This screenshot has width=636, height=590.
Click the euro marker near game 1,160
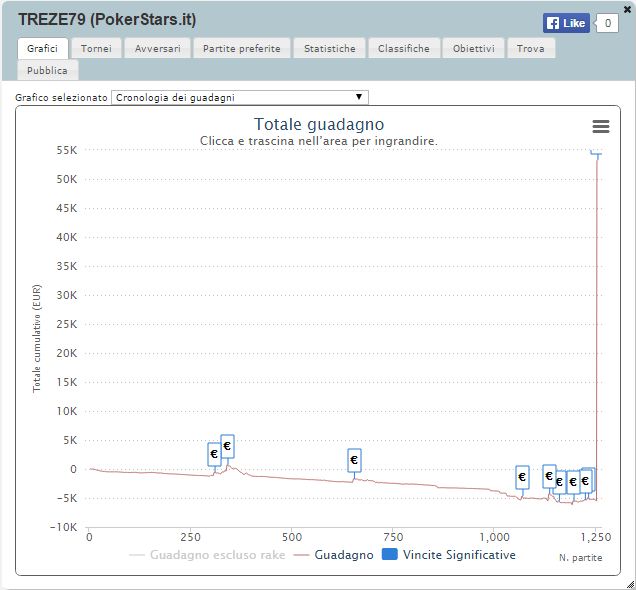pyautogui.click(x=560, y=482)
